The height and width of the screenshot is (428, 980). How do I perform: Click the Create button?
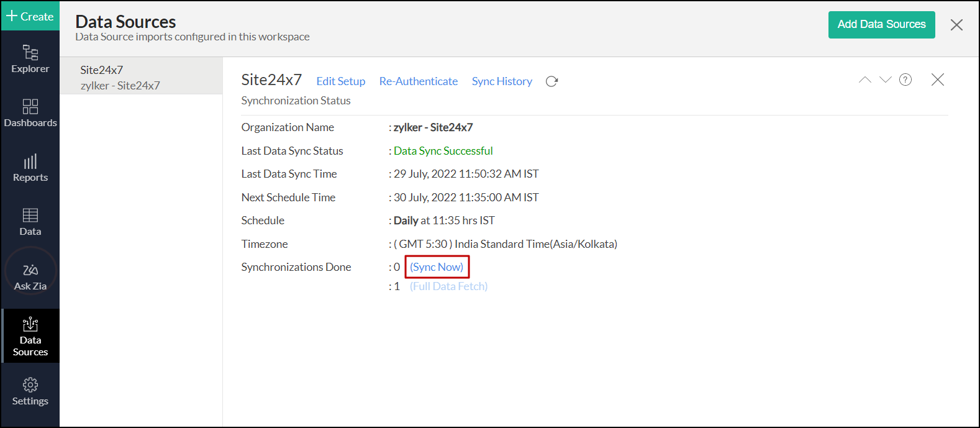click(x=30, y=16)
